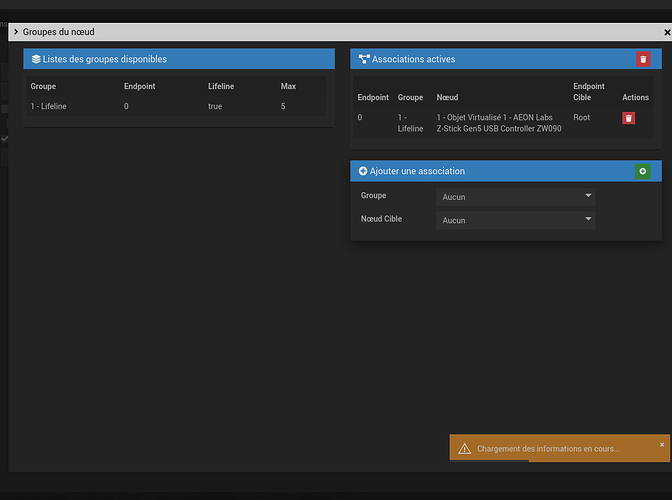Click the 'Nœud' column header
672x500 pixels.
[x=447, y=97]
